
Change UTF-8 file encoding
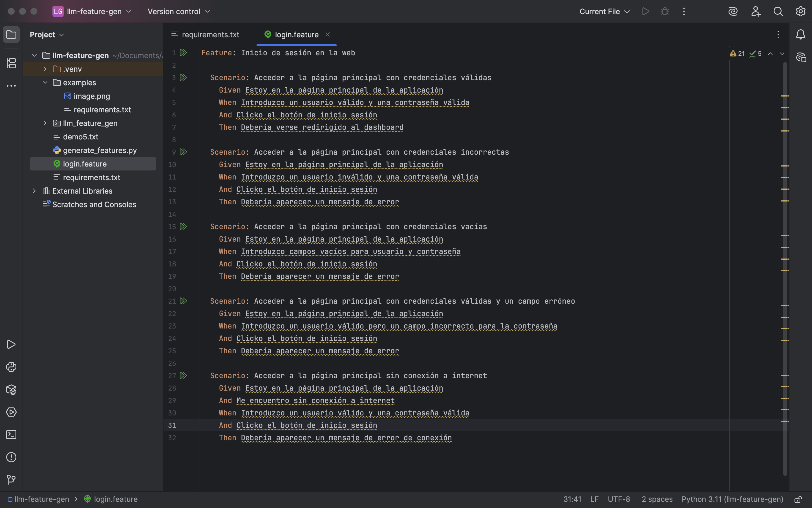pyautogui.click(x=619, y=499)
